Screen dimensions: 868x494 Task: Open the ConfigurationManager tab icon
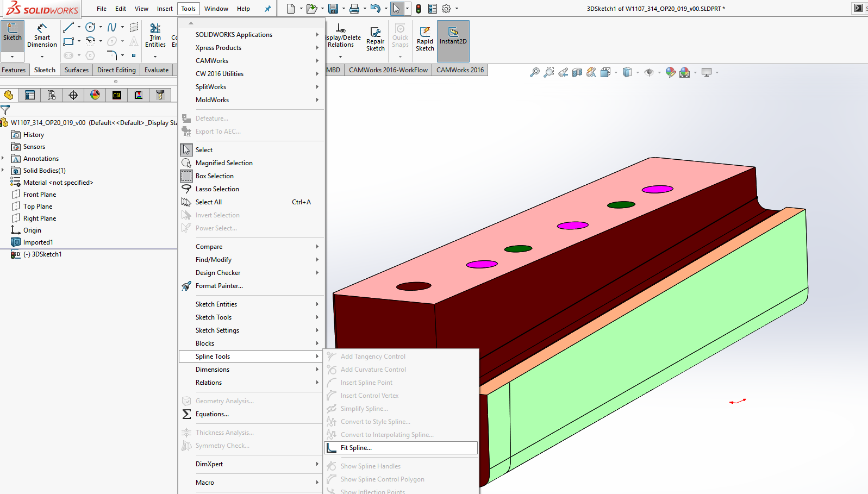(x=52, y=95)
